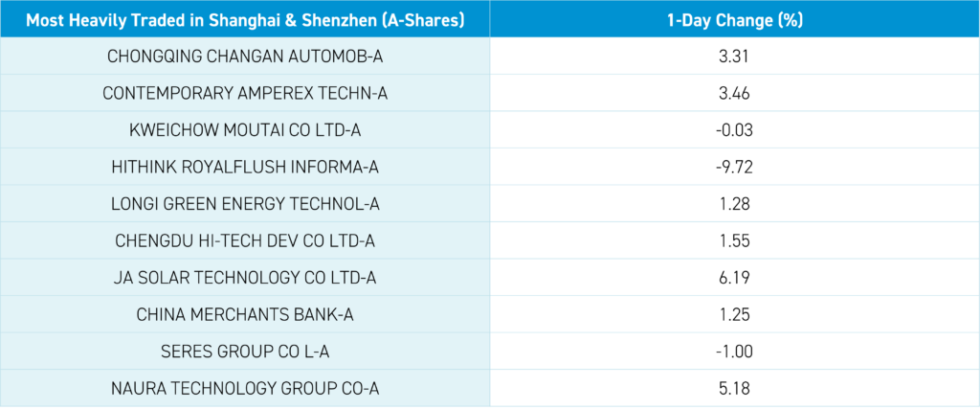Select the -0.03 change value

(x=733, y=130)
